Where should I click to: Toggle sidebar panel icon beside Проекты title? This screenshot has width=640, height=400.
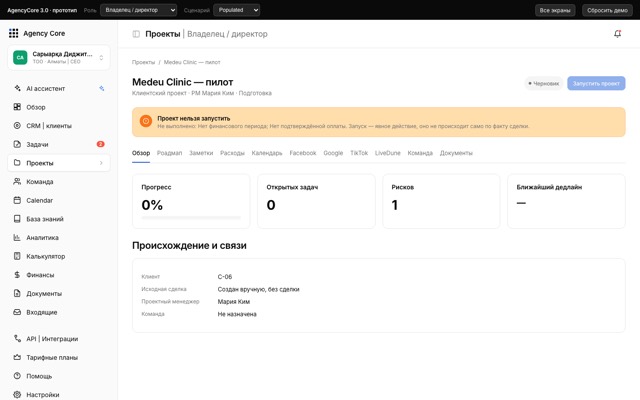[x=136, y=34]
